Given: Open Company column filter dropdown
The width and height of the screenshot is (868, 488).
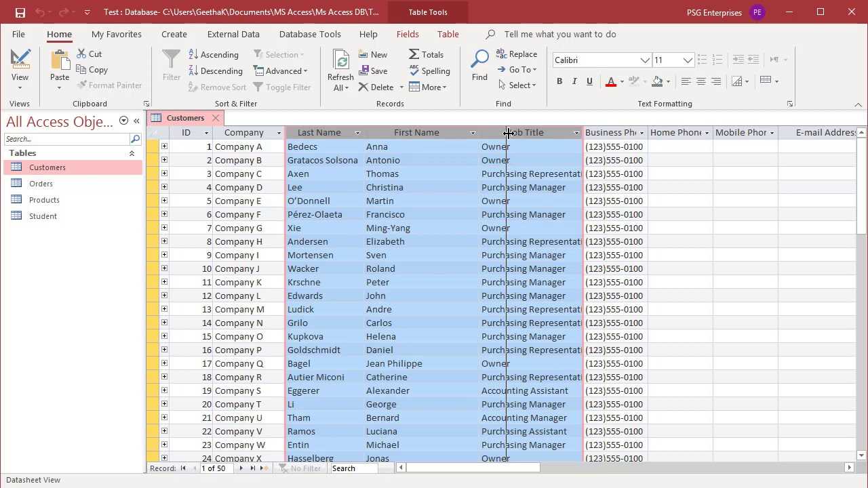Looking at the screenshot, I should coord(278,133).
